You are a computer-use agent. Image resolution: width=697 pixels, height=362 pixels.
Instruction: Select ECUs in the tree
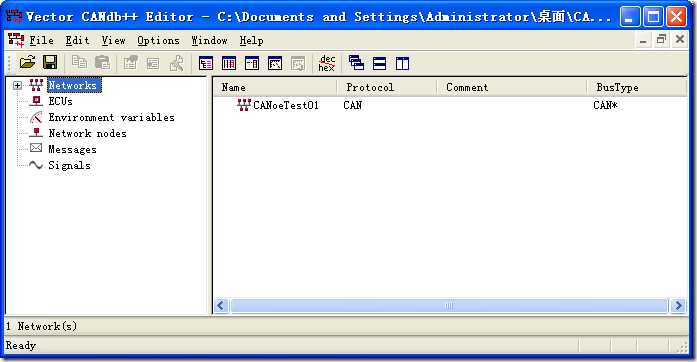pos(60,101)
